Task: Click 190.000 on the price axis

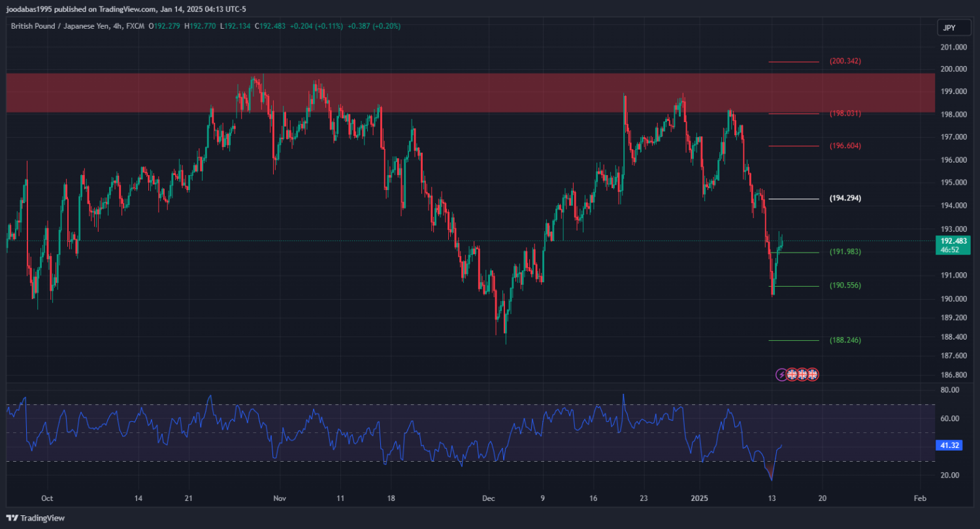Action: (955, 299)
